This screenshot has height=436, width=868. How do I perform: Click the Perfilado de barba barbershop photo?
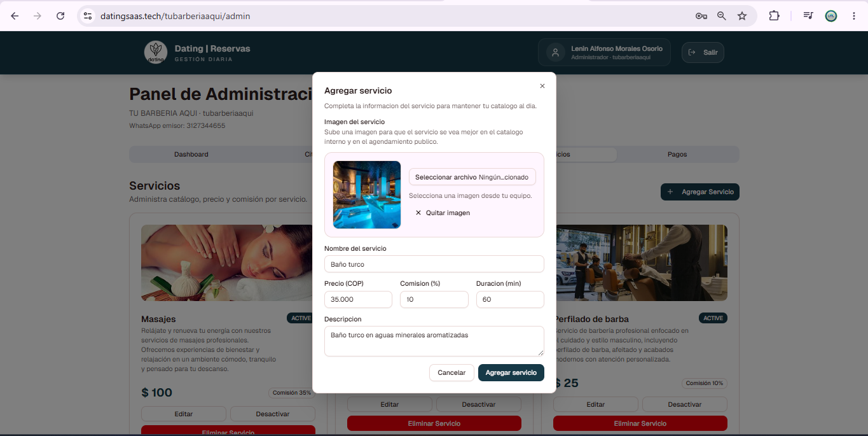(642, 263)
